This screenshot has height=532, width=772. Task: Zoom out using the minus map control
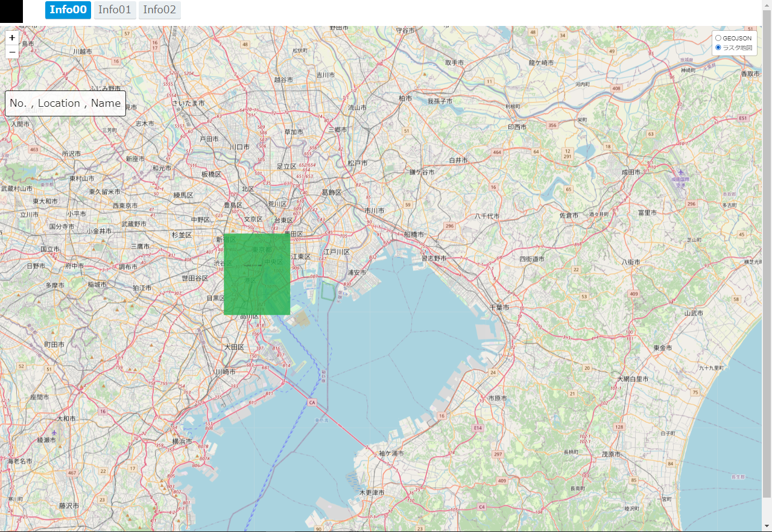point(11,52)
